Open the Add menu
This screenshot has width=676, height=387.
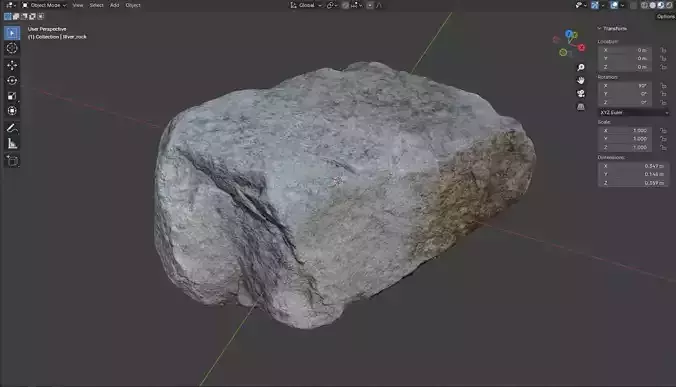click(114, 5)
